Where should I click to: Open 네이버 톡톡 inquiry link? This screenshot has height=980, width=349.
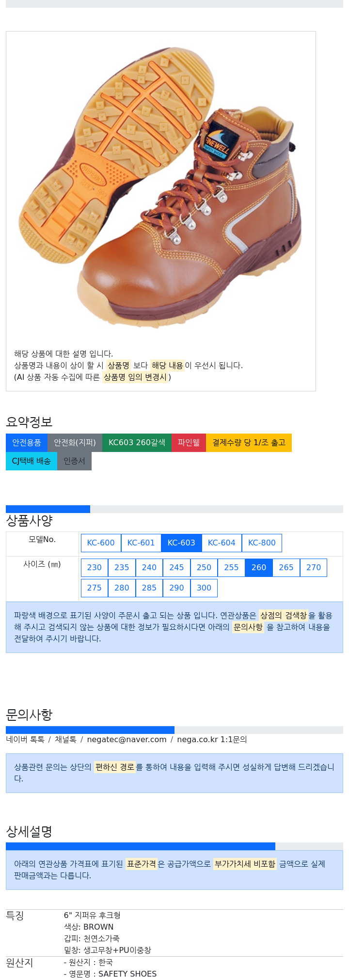click(25, 740)
